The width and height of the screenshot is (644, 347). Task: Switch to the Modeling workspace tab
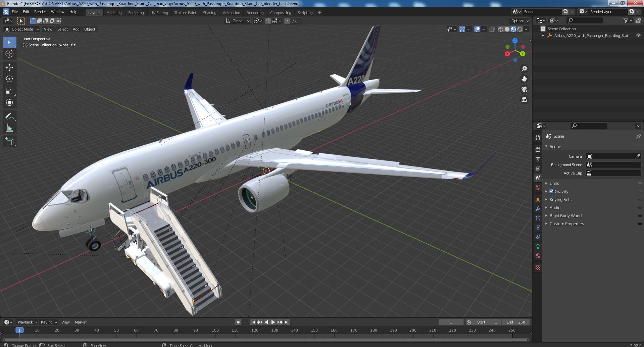coord(114,13)
